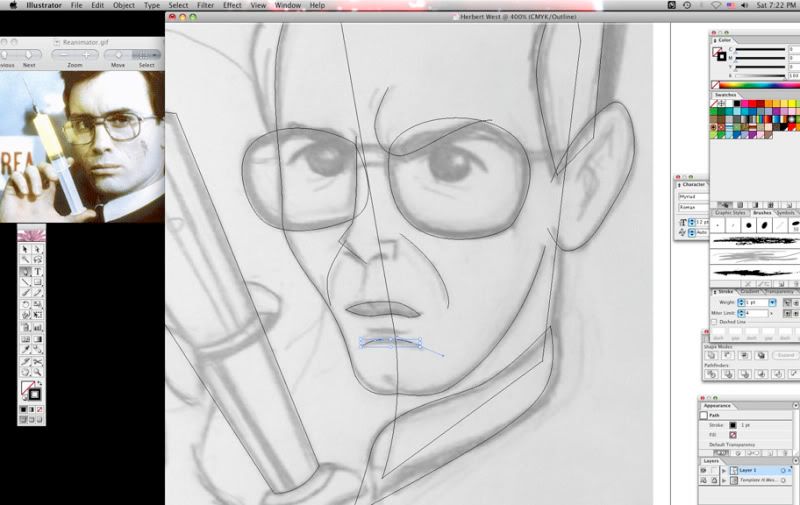Expand Template layer disclosure triangle
The image size is (800, 505).
tap(724, 481)
